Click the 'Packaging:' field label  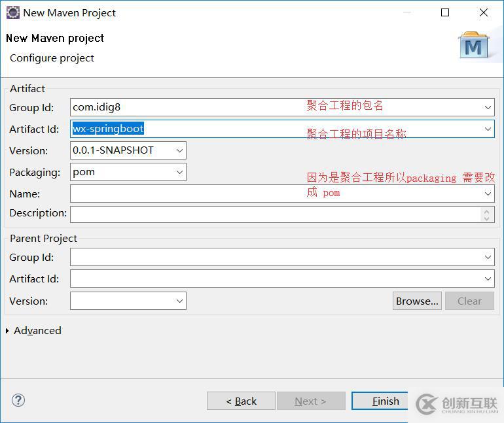tap(35, 173)
